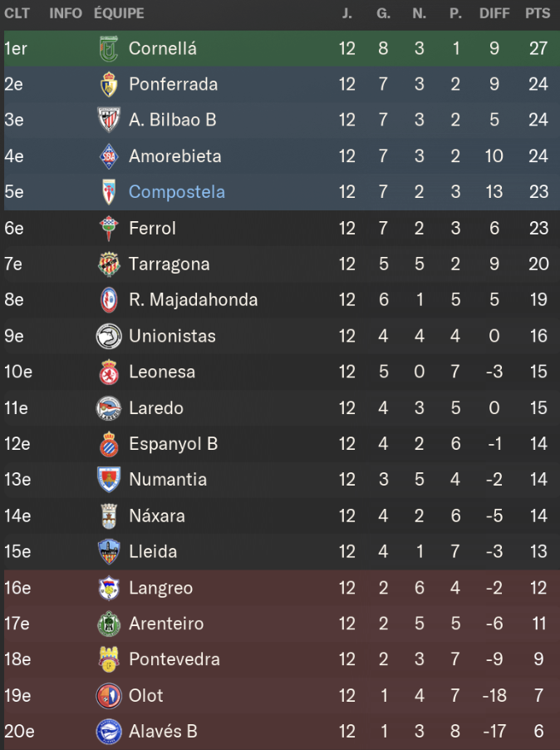Click the INFO column header
560x750 pixels.
[x=65, y=12]
